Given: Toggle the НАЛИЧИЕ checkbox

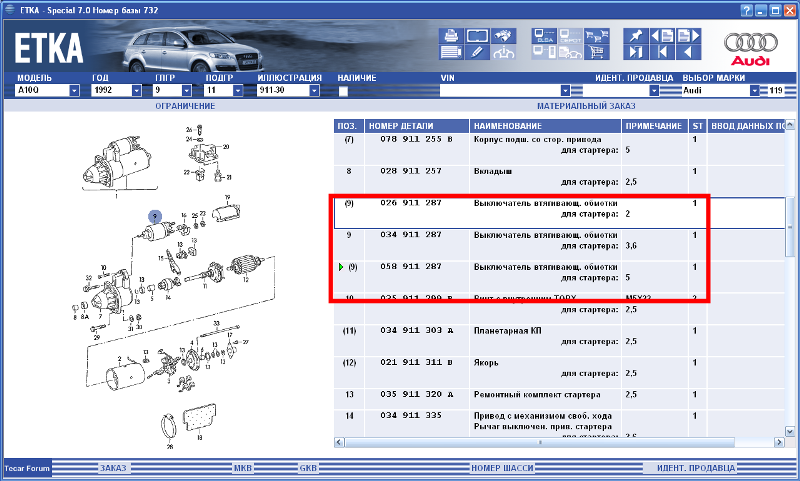Looking at the screenshot, I should 343,91.
